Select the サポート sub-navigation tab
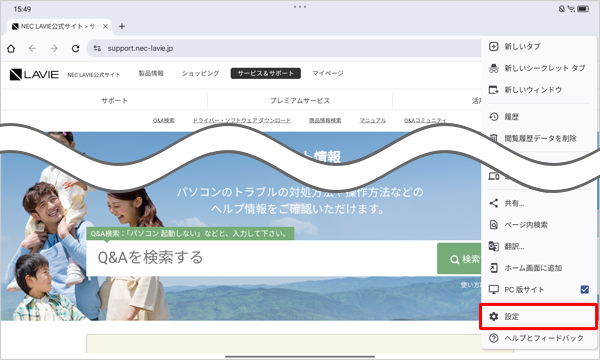600x360 pixels. (114, 101)
